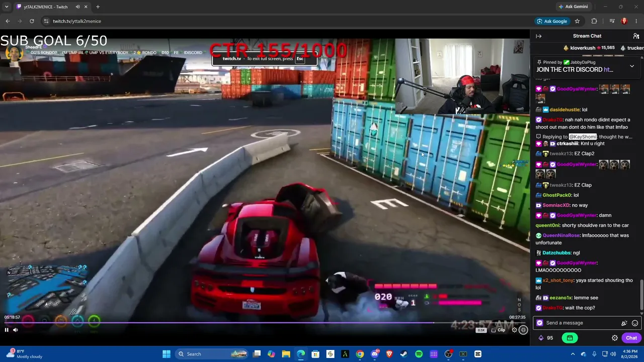
Task: Open a new browser tab
Action: [x=98, y=7]
